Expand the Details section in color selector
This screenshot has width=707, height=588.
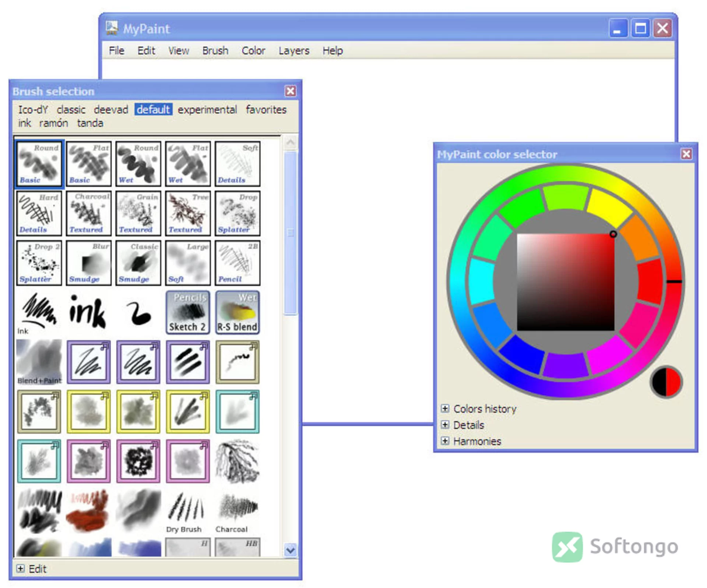click(x=445, y=425)
